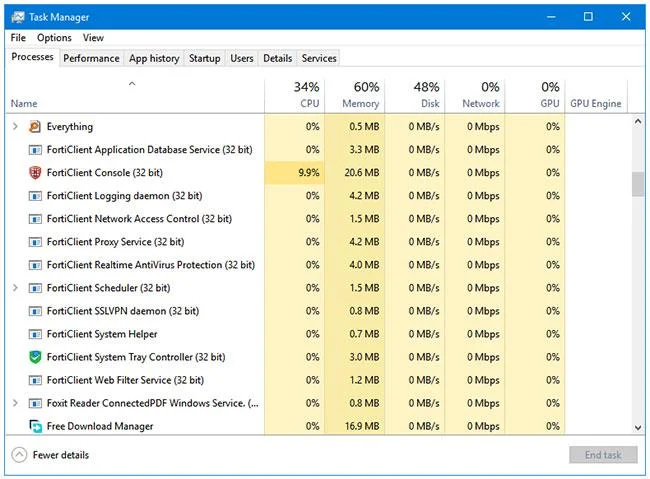Switch to the Performance tab
Viewport: 650px width, 479px height.
point(91,58)
